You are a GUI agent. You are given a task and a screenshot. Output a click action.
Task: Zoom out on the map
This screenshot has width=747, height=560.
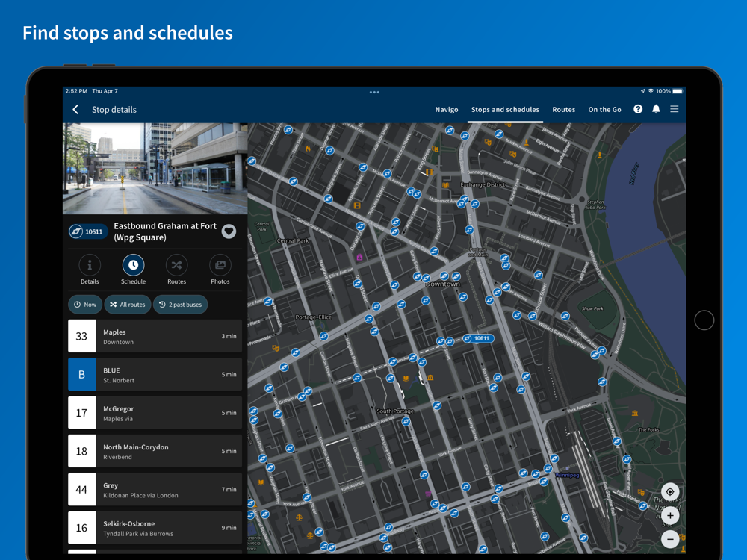point(670,539)
